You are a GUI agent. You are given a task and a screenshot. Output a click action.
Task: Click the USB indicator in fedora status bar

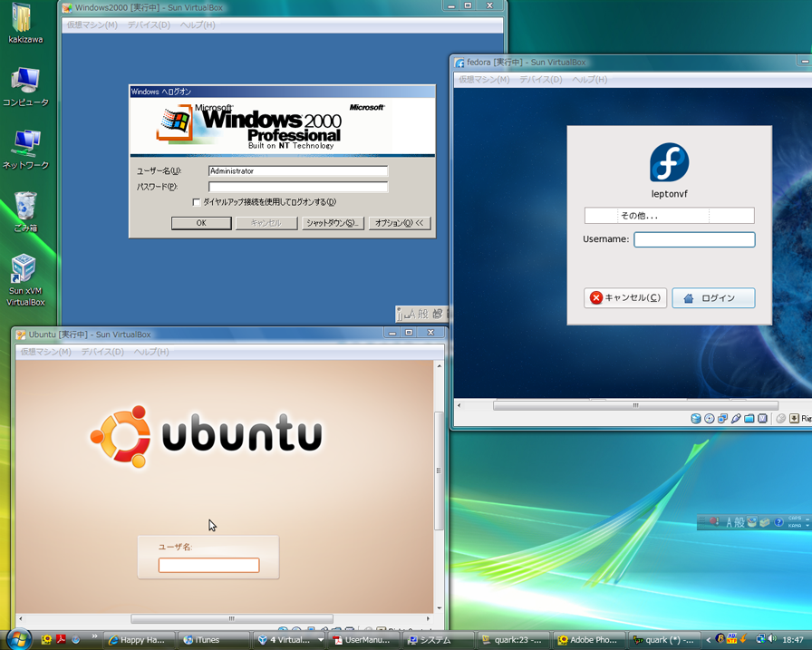tap(736, 419)
